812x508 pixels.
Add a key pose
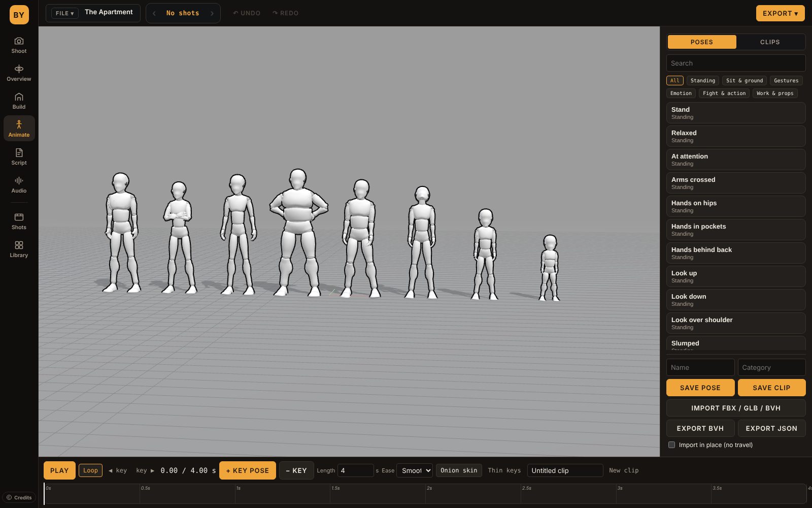[x=248, y=470]
